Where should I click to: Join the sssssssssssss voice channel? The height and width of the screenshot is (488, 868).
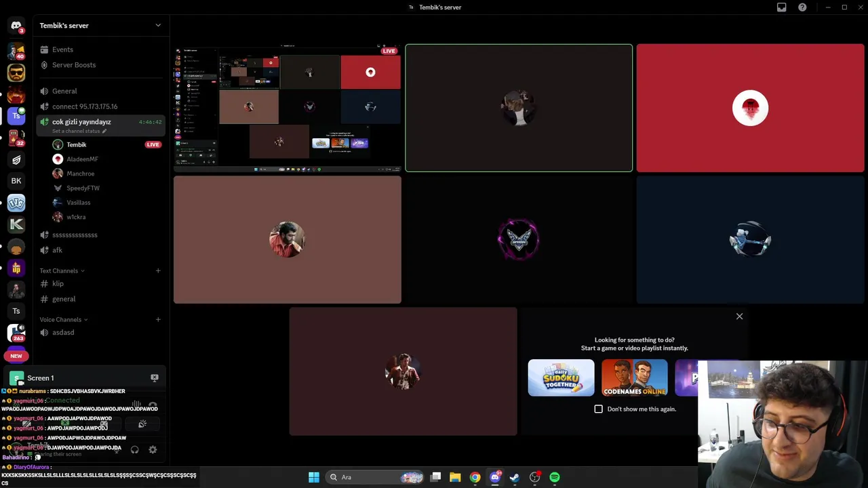(100, 235)
